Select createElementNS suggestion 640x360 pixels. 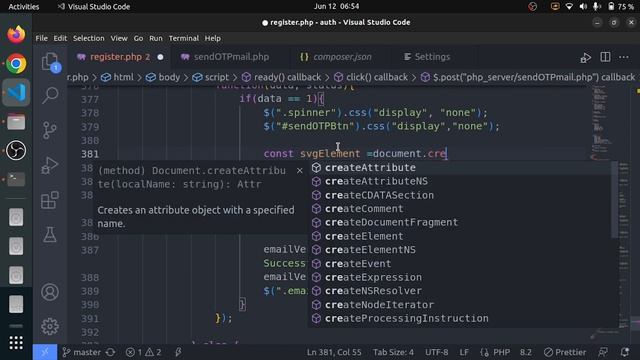[x=459, y=250]
